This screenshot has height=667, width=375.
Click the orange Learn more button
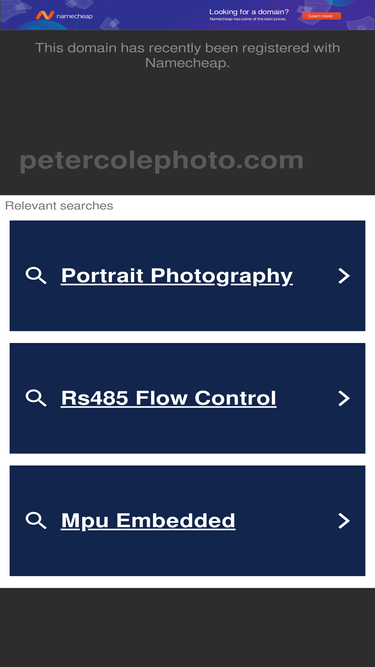pos(321,16)
